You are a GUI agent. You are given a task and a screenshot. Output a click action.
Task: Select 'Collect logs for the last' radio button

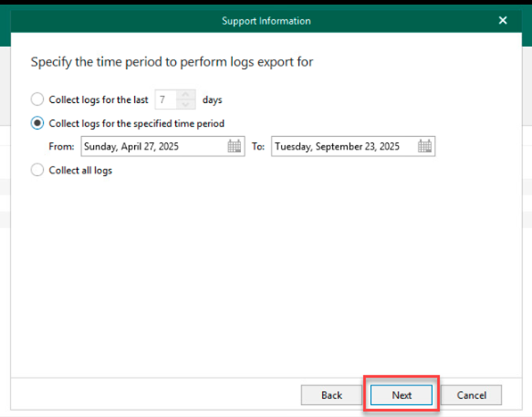pos(37,99)
